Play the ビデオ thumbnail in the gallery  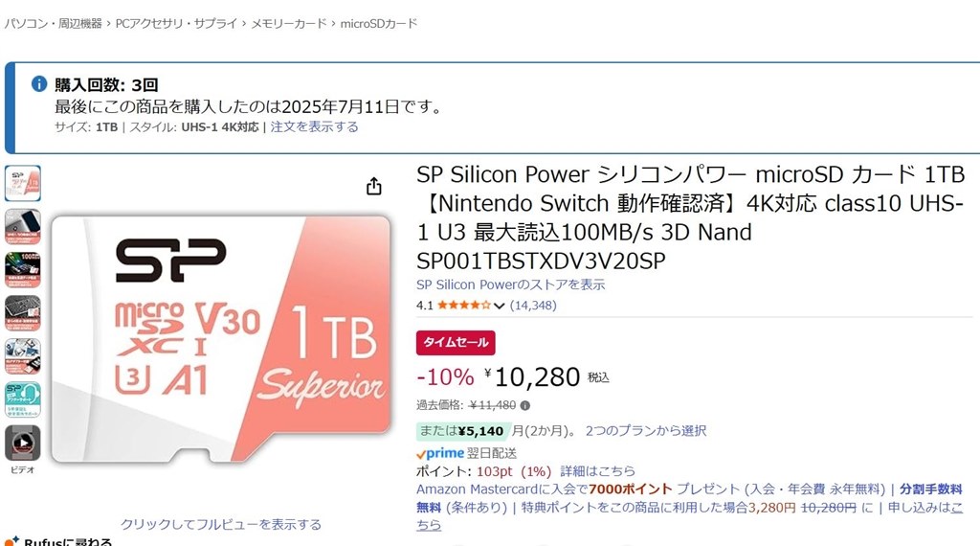click(22, 443)
